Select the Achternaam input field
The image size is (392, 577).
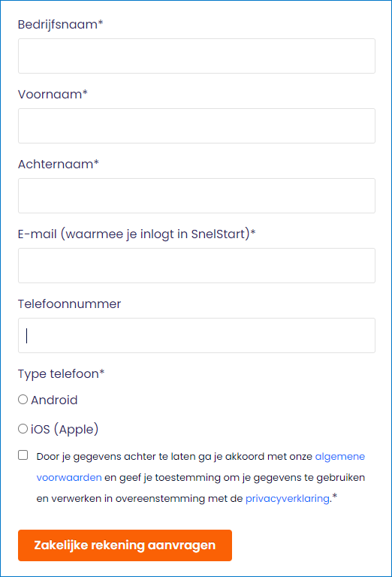(197, 196)
